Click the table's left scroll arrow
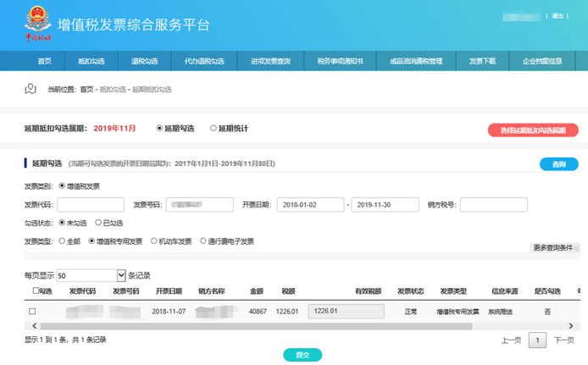This screenshot has width=588, height=365. (35, 326)
